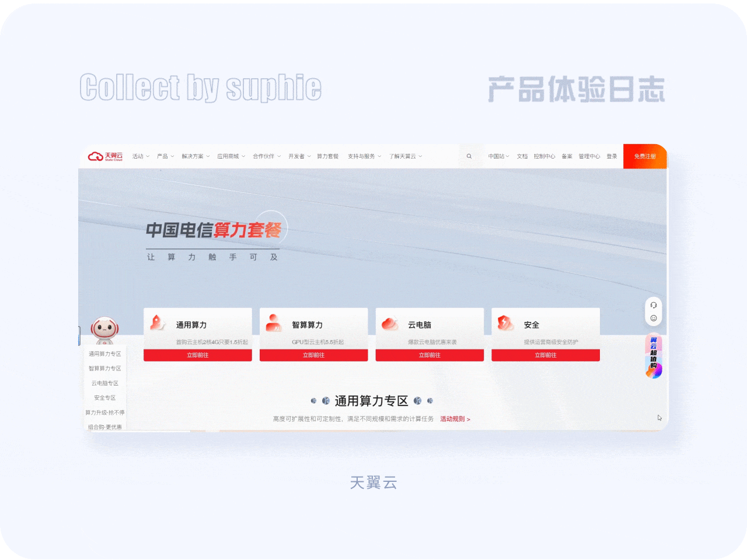747x560 pixels.
Task: Expand the 产品 menu
Action: pos(165,156)
